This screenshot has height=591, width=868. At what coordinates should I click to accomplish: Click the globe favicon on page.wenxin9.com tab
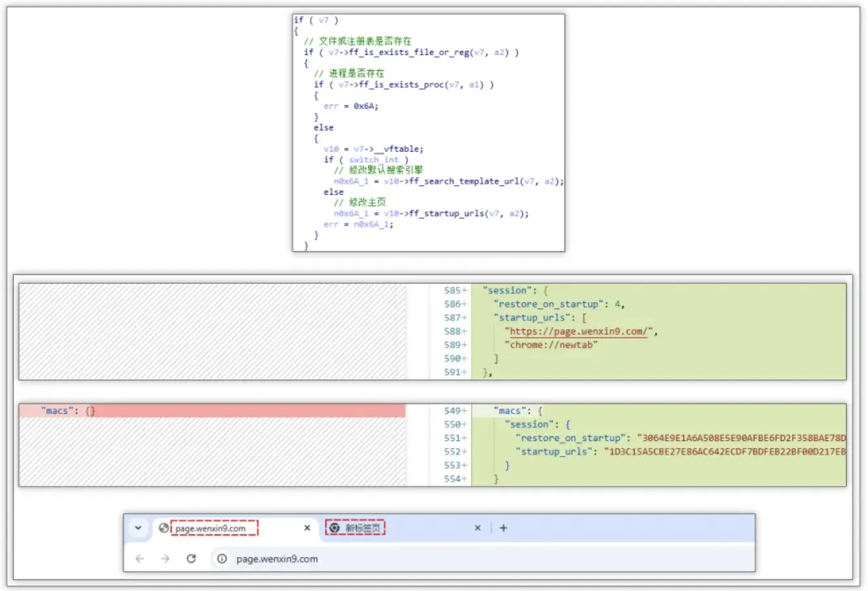coord(164,528)
